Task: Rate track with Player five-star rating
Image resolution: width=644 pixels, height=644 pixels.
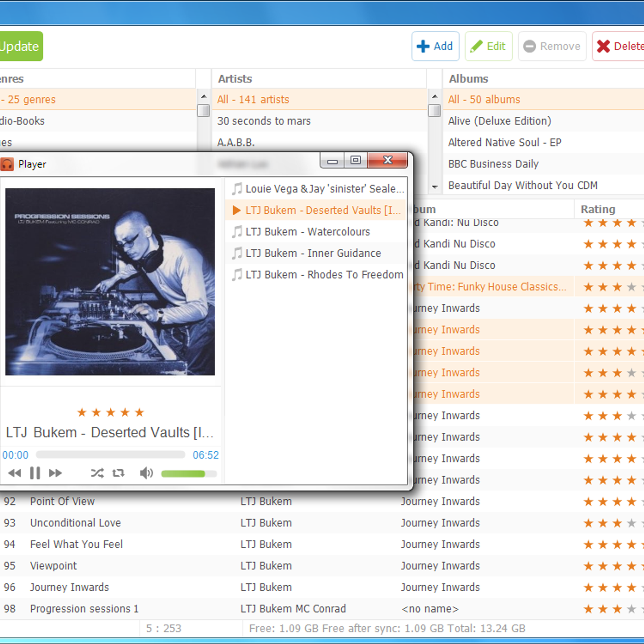Action: (x=110, y=412)
